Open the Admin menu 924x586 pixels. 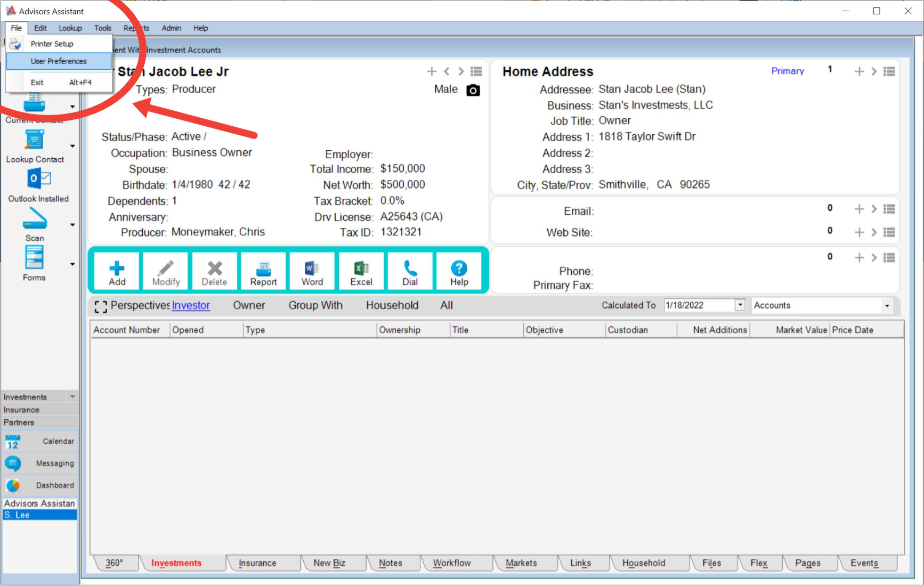(x=172, y=28)
